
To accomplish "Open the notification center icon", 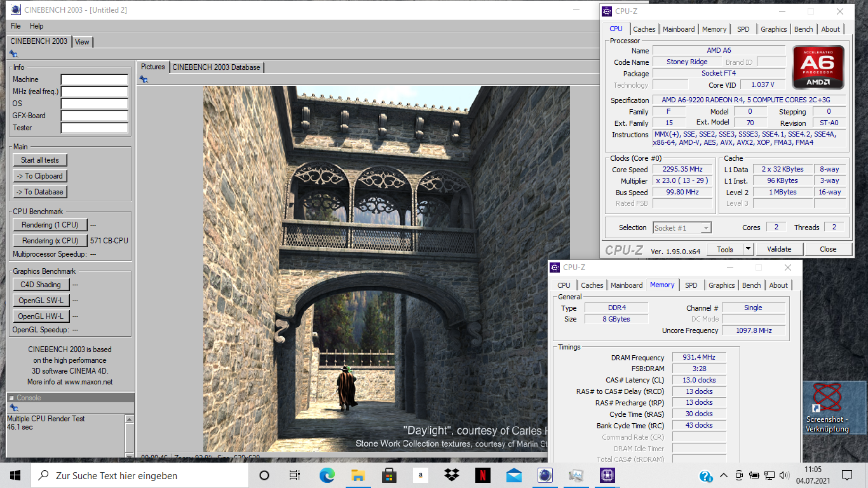I will (847, 475).
